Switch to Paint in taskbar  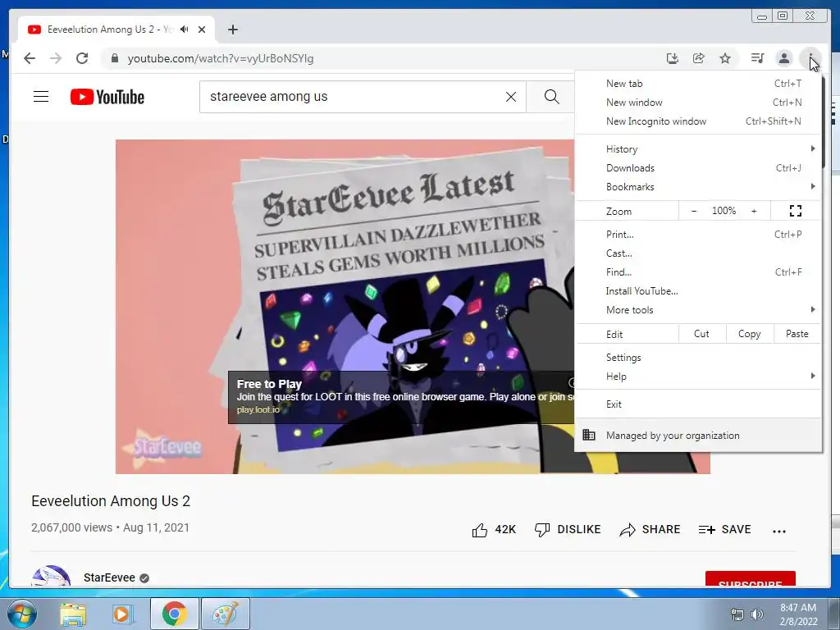pyautogui.click(x=225, y=614)
